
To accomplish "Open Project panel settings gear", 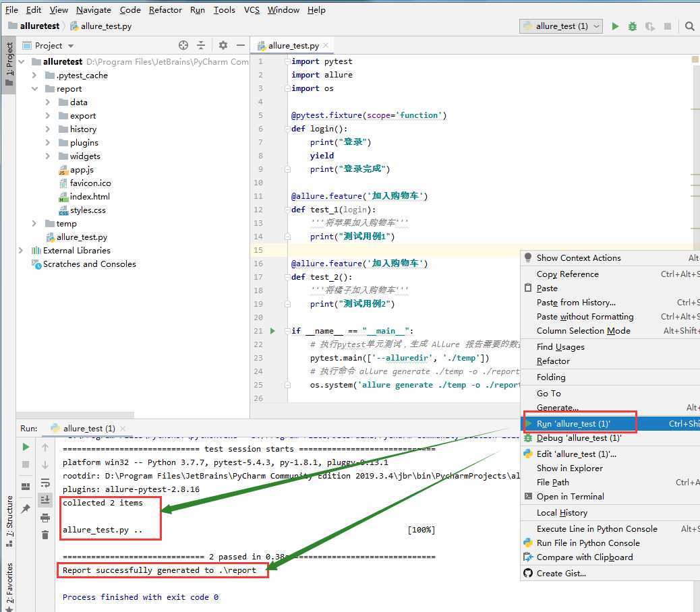I will (223, 45).
